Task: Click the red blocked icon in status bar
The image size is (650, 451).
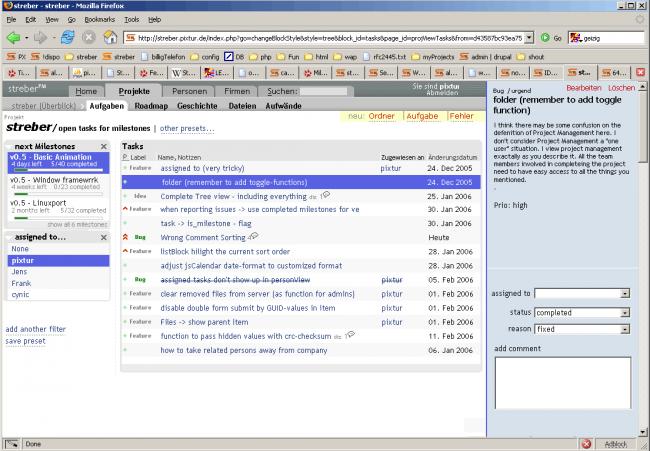Action: (586, 444)
